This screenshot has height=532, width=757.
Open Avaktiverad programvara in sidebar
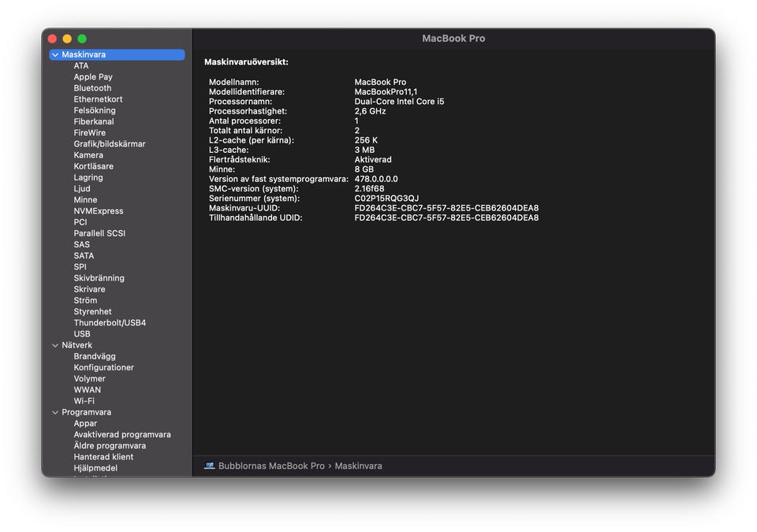[x=122, y=434]
